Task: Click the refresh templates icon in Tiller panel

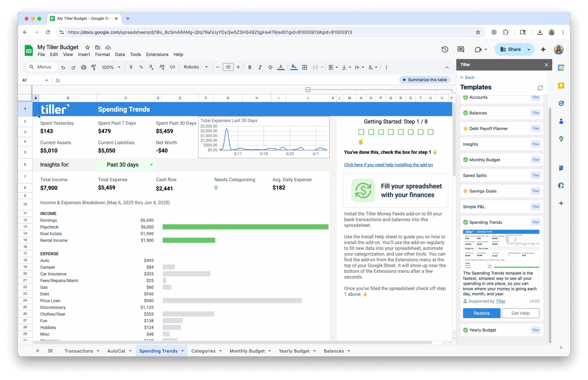Action: pyautogui.click(x=540, y=88)
